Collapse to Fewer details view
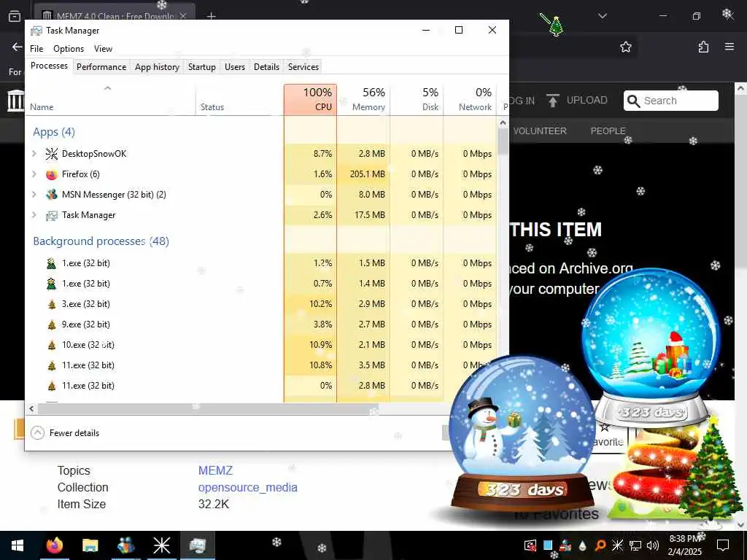Viewport: 747px width, 560px height. (65, 433)
